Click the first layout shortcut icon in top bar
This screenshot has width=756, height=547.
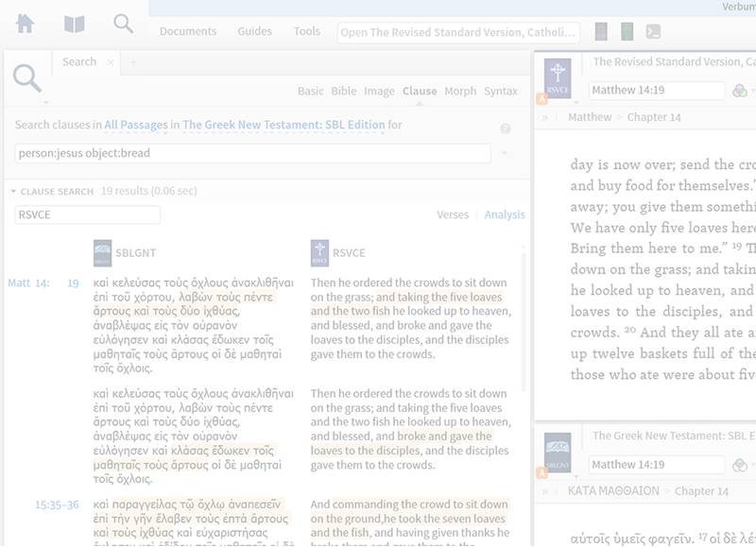(601, 32)
